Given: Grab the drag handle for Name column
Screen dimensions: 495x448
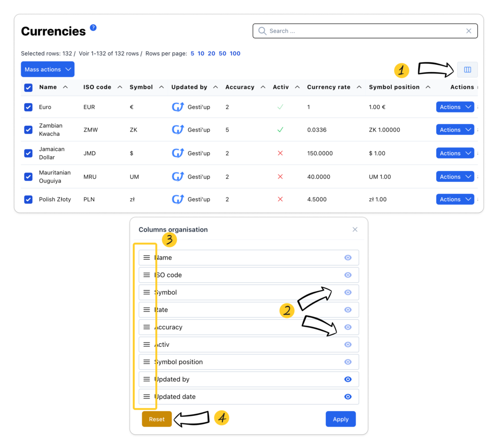Looking at the screenshot, I should (147, 257).
